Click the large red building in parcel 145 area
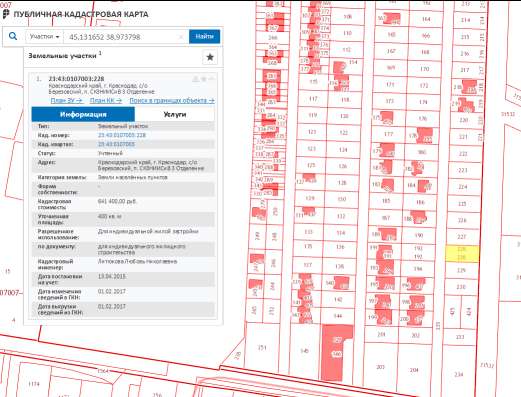The width and height of the screenshot is (521, 397). coord(336,353)
